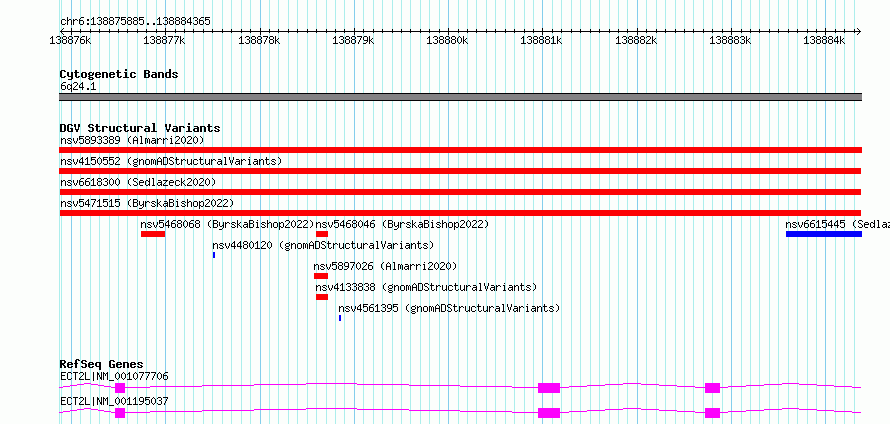Click the 138884k ruler position

(x=825, y=40)
